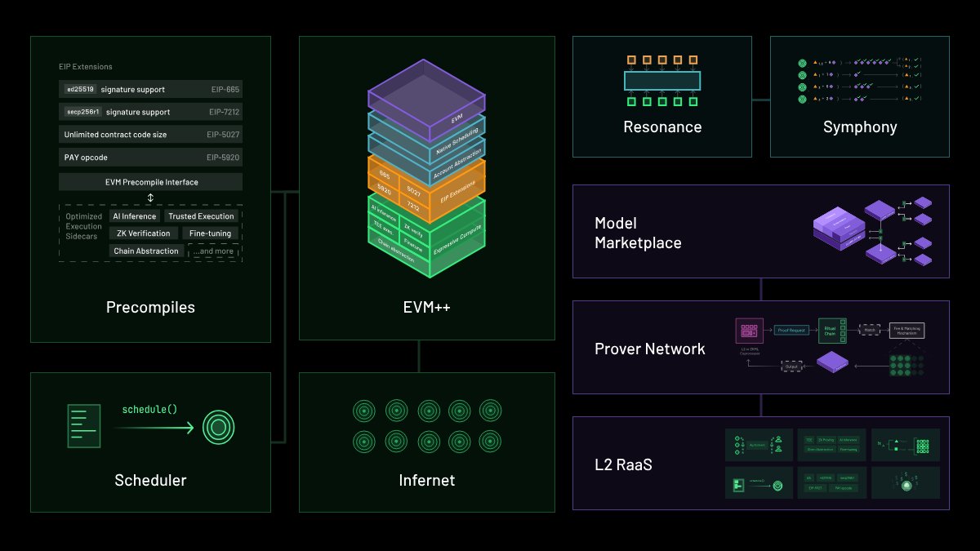The image size is (980, 551).
Task: Select the Ritual Chain icon in Prover Network
Action: pos(832,331)
